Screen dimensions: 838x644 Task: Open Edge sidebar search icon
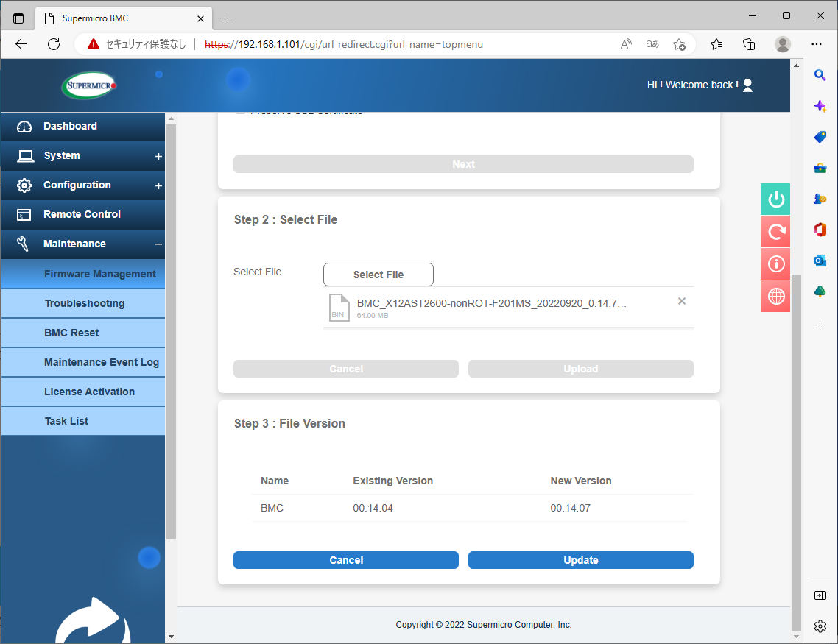pos(820,75)
